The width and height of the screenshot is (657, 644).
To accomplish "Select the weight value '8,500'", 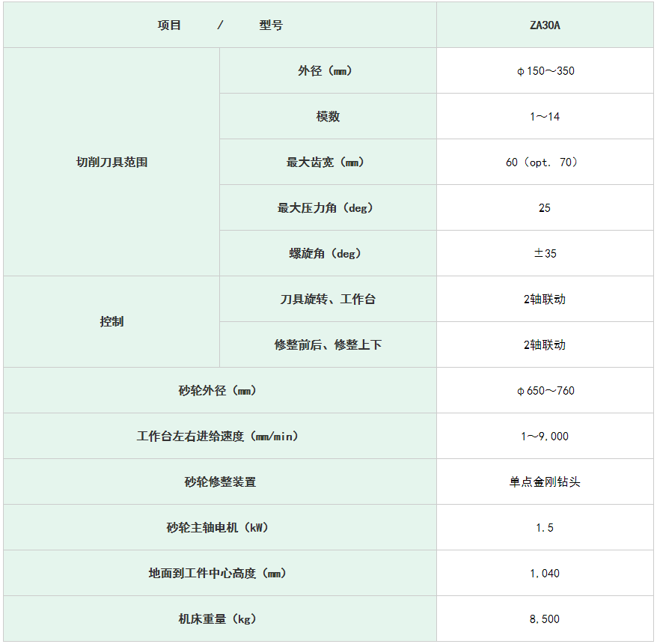I will [x=545, y=619].
